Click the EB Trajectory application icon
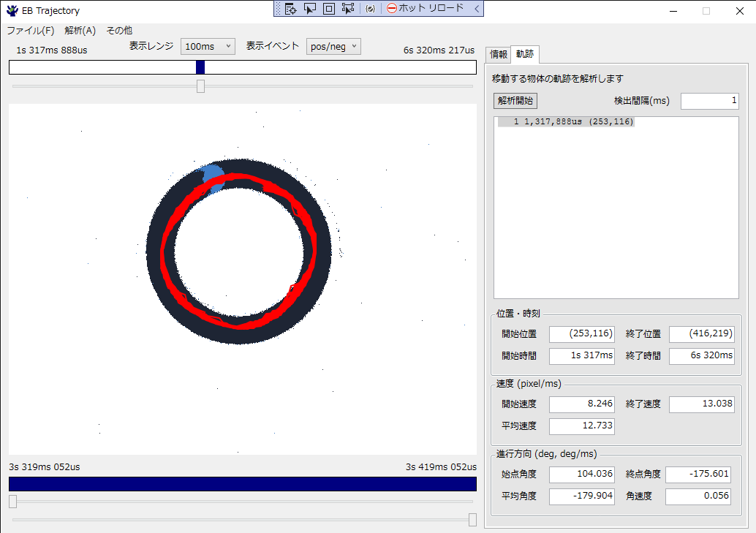Screen dimensions: 756x533 (12, 11)
